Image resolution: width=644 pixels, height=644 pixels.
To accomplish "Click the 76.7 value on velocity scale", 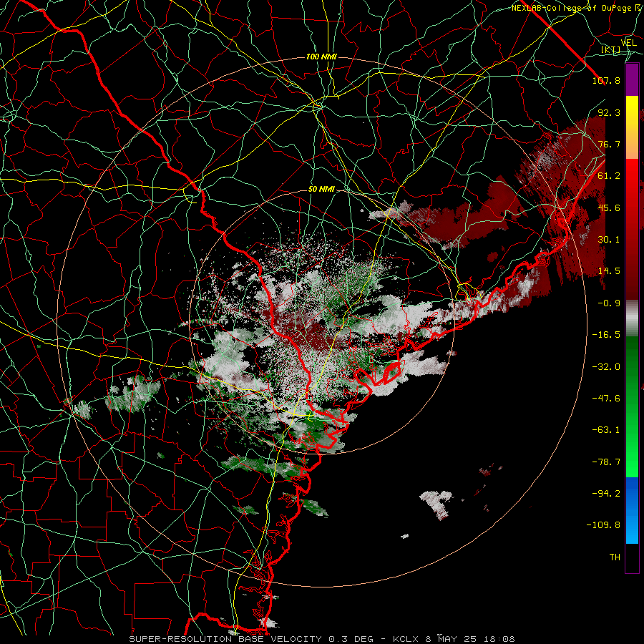I will click(609, 144).
